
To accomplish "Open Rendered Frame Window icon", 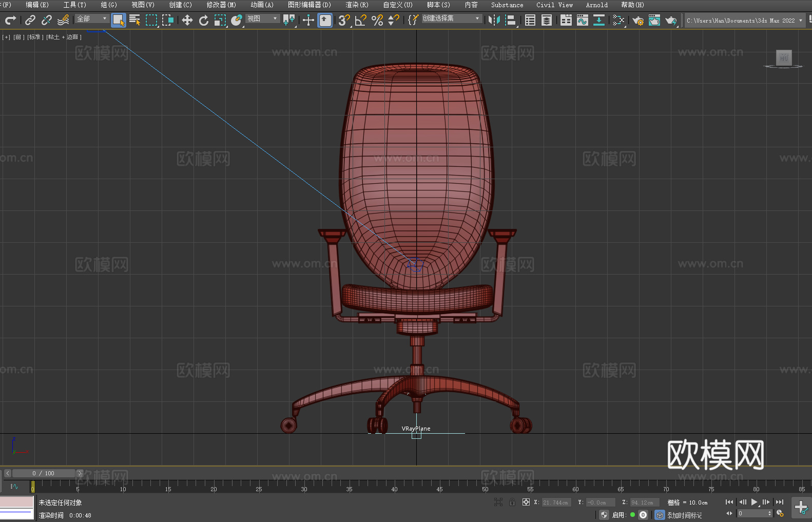I will (x=654, y=20).
